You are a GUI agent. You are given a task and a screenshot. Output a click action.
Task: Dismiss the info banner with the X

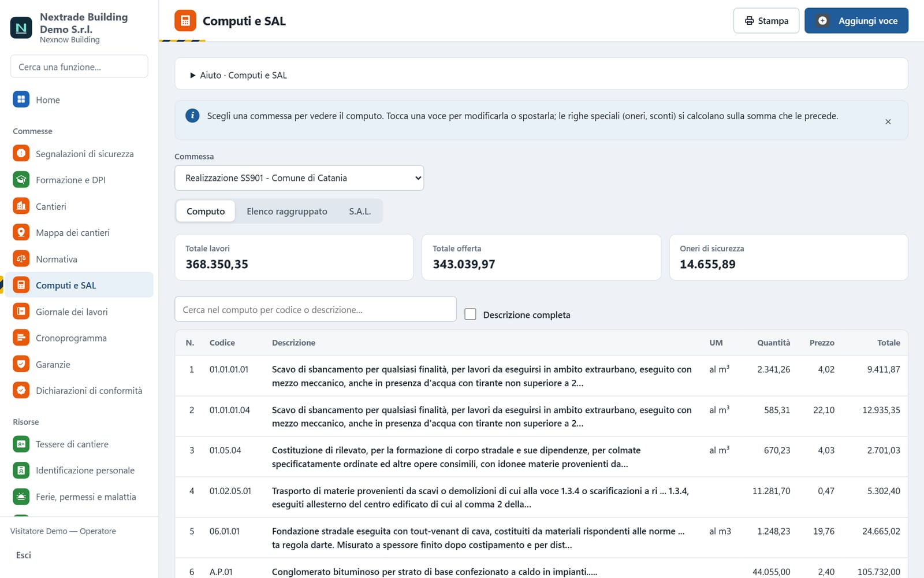click(x=888, y=121)
